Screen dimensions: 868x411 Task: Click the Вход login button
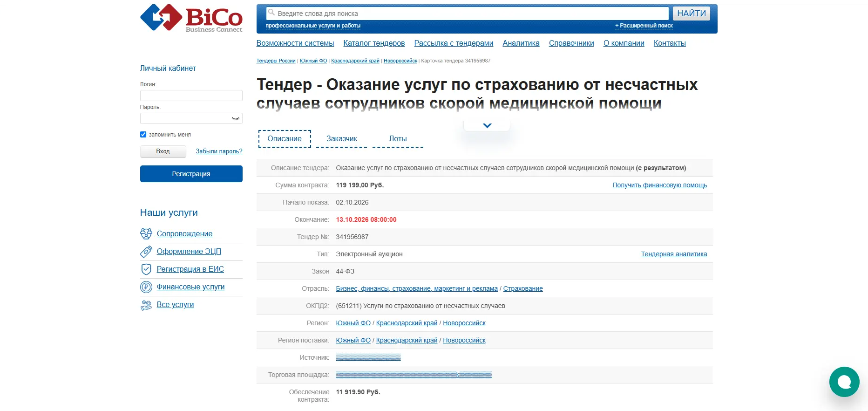click(x=163, y=151)
